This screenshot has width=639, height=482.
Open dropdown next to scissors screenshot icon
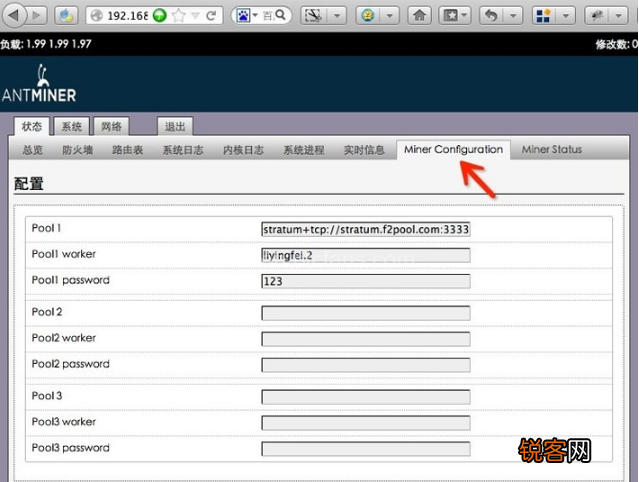337,15
